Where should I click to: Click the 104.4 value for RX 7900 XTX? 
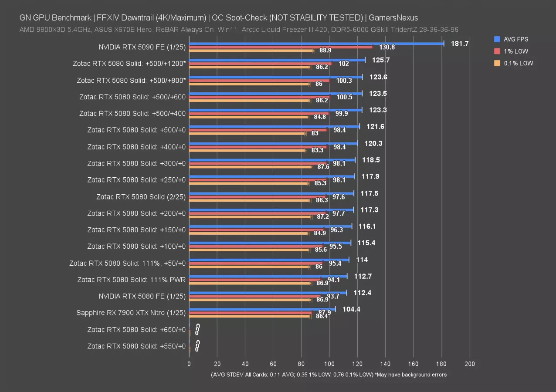(x=351, y=309)
